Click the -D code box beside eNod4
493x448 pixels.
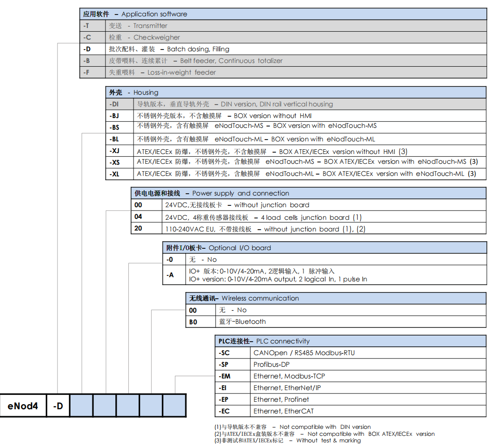58,406
